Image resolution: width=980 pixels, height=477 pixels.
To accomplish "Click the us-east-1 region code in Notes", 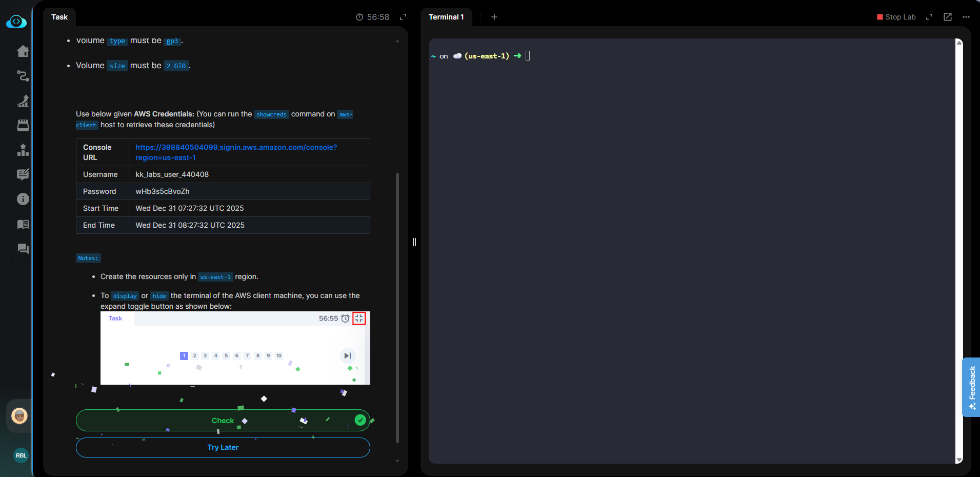I will 215,277.
